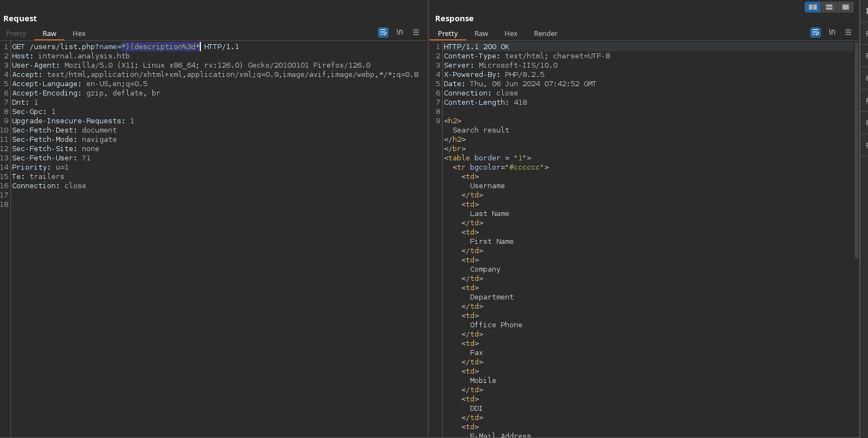This screenshot has width=868, height=438.
Task: Toggle word wrap icon in Request panel
Action: [383, 33]
